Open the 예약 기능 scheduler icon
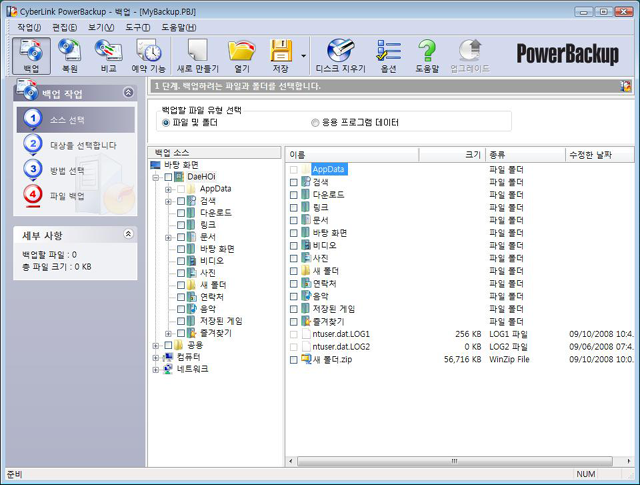The height and width of the screenshot is (485, 640). pyautogui.click(x=149, y=56)
